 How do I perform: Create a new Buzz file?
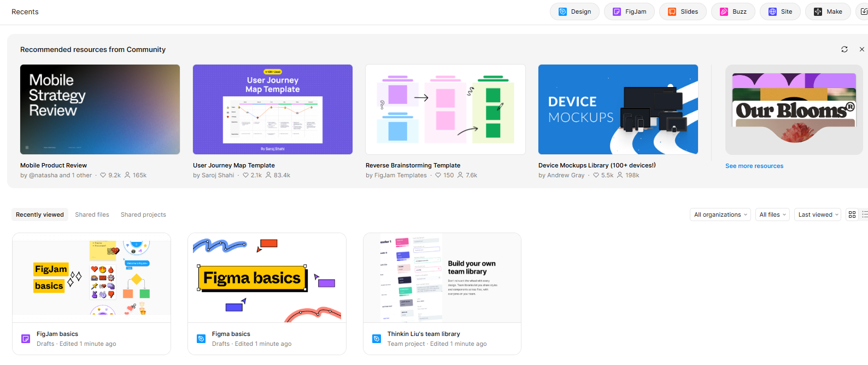coord(733,11)
